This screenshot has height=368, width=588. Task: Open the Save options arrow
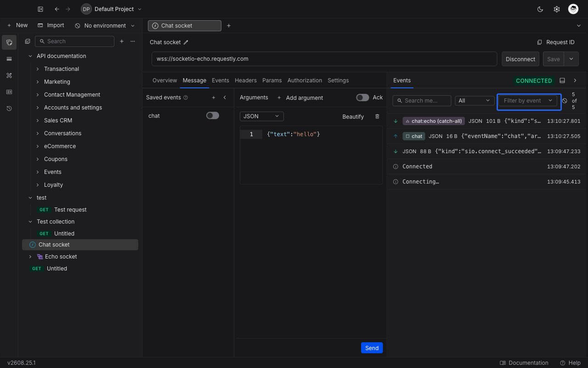(571, 59)
